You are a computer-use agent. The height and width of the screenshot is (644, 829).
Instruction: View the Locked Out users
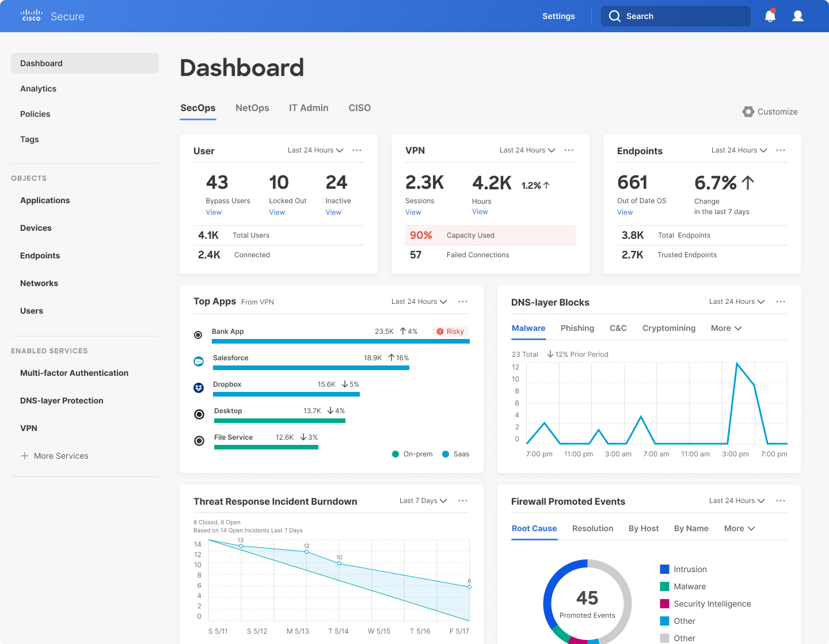coord(277,212)
